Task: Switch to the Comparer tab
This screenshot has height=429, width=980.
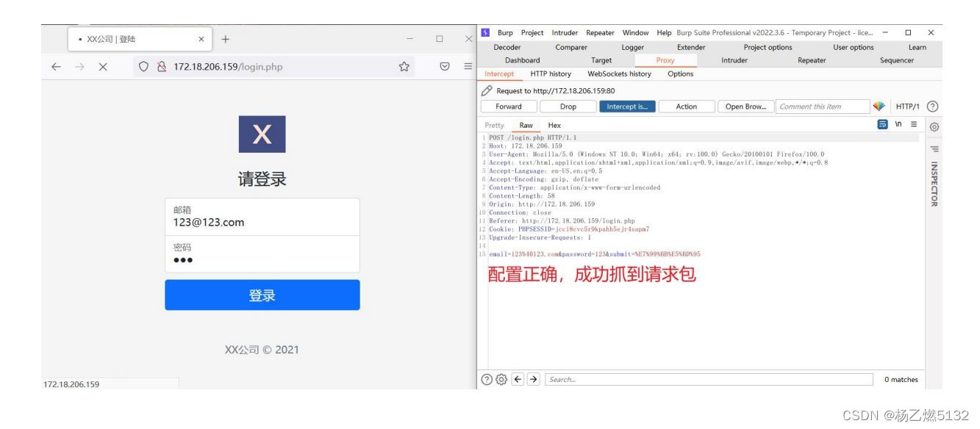Action: tap(571, 48)
